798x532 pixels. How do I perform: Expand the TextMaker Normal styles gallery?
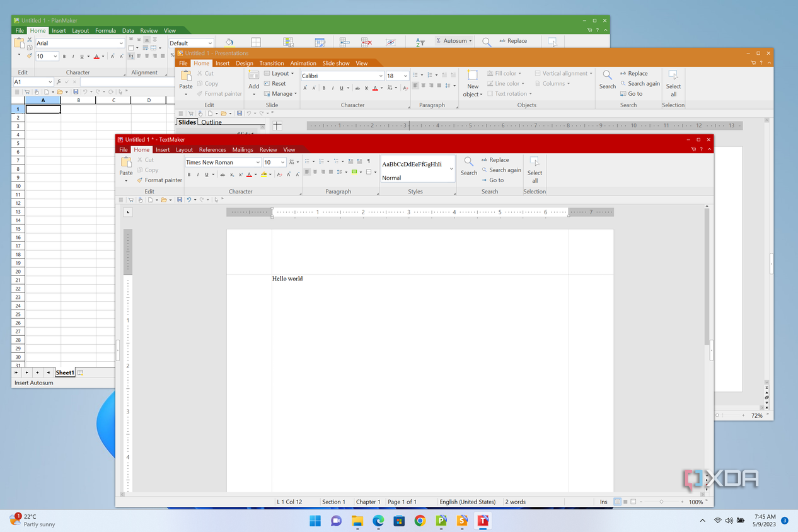point(451,169)
